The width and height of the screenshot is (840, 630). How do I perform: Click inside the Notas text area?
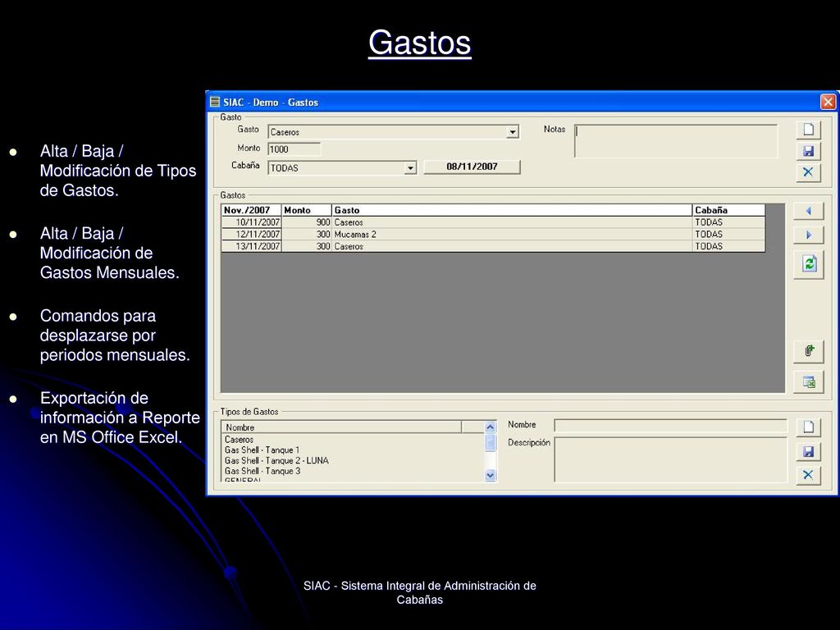(676, 141)
